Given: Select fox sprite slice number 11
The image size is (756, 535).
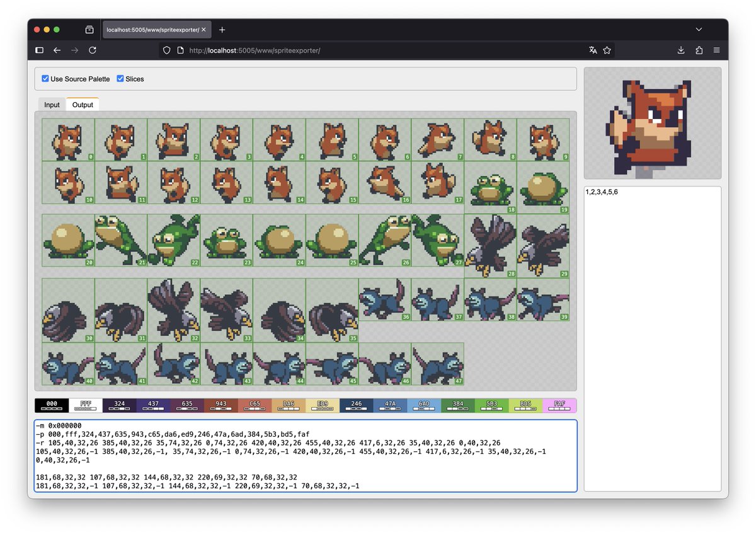Looking at the screenshot, I should click(121, 183).
